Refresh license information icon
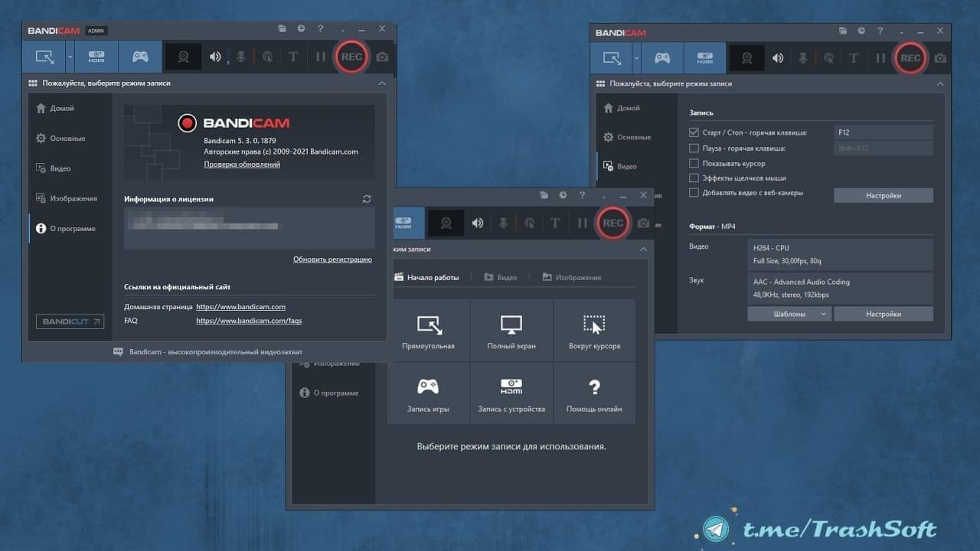The height and width of the screenshot is (551, 980). click(367, 199)
